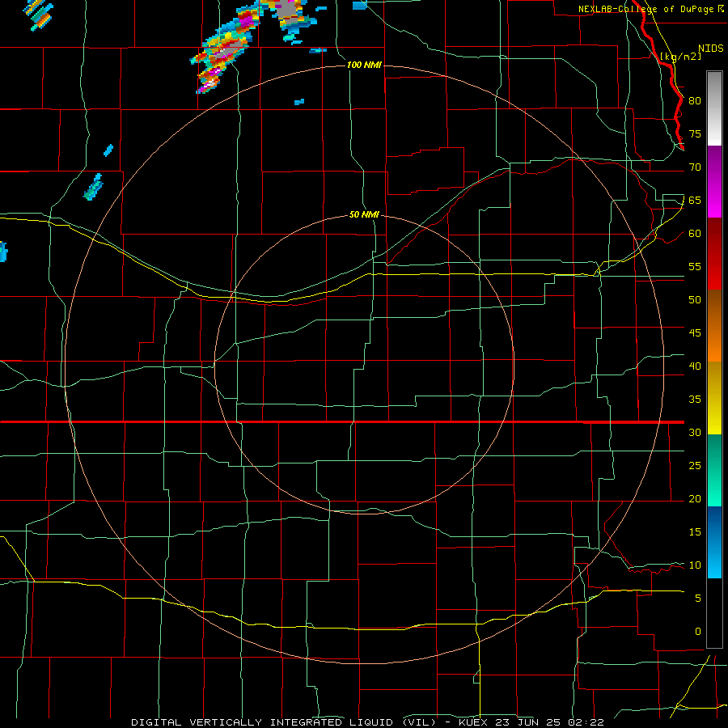
Task: Click the 100 NMI range ring label
Action: pos(364,65)
